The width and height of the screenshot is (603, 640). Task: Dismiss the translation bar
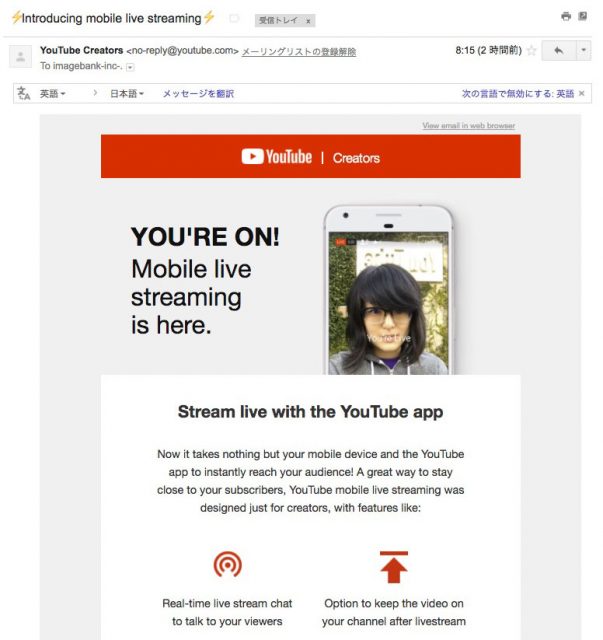click(x=582, y=93)
